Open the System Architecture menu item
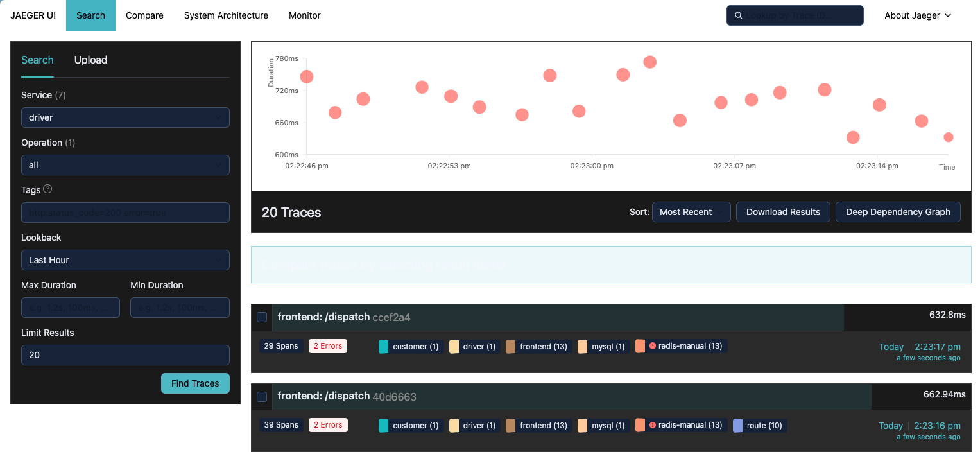 coord(226,15)
